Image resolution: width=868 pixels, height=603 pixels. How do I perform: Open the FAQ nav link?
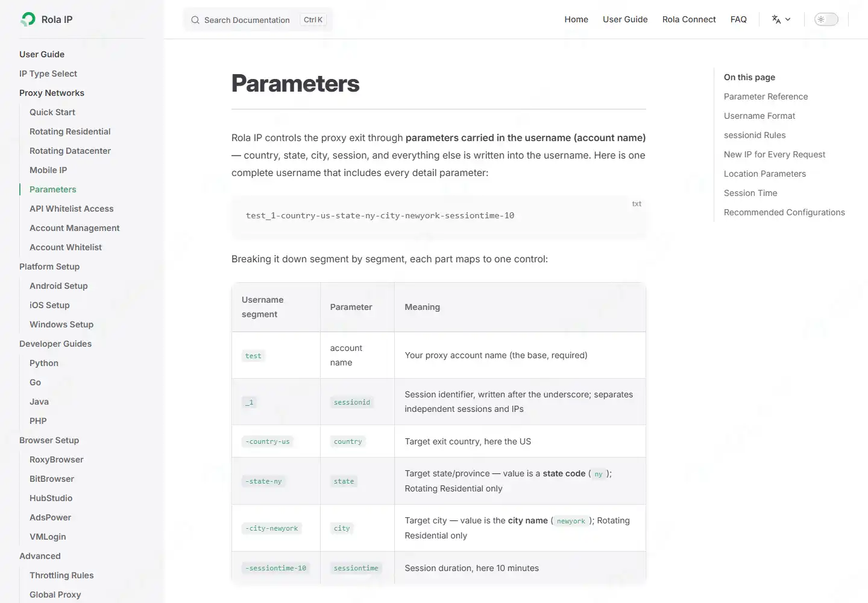pos(738,19)
